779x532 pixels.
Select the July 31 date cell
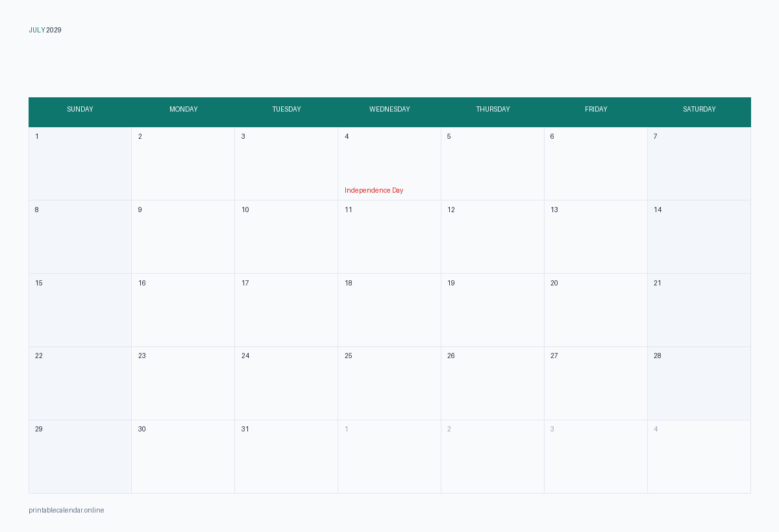pos(286,457)
